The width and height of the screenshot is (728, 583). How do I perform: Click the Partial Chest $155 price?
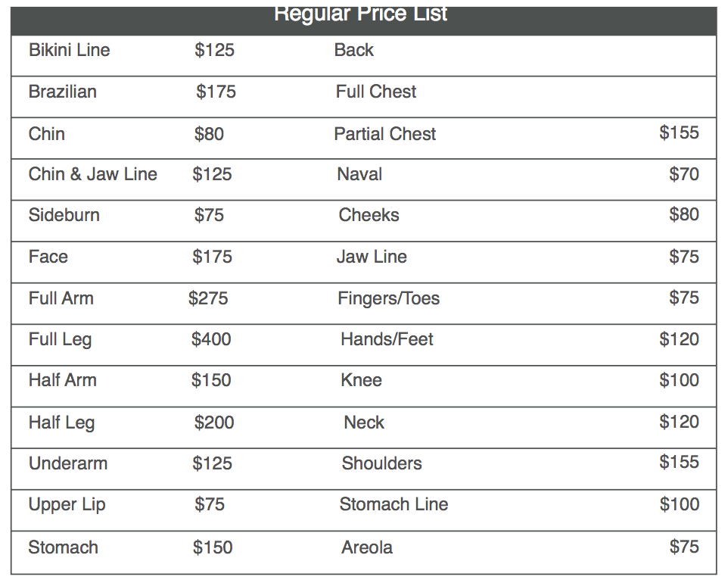679,132
